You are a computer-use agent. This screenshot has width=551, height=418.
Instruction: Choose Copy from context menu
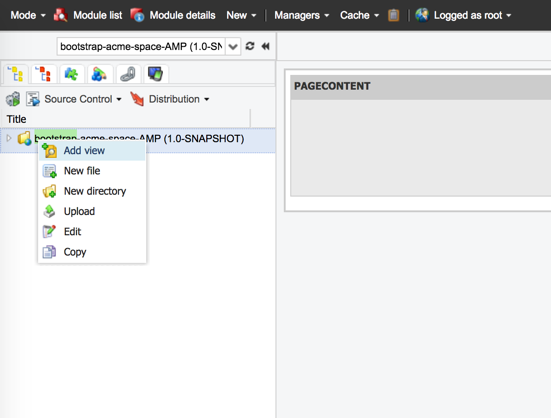[92, 252]
